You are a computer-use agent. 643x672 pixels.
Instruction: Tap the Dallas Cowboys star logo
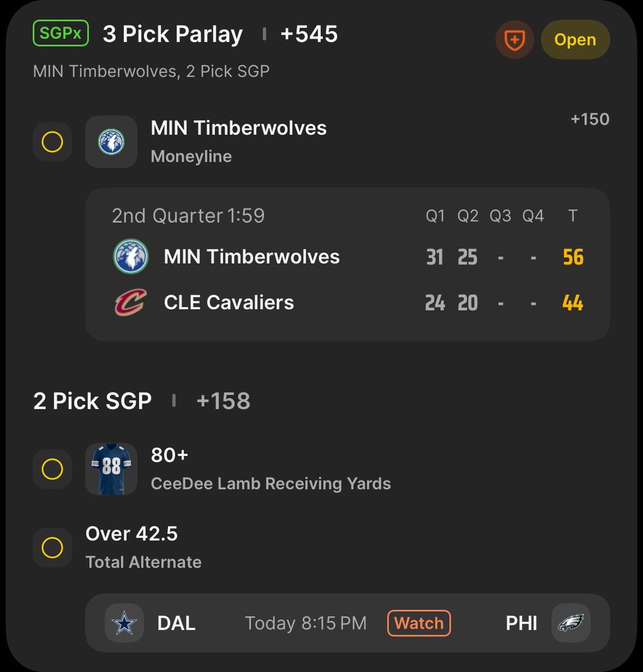coord(124,623)
